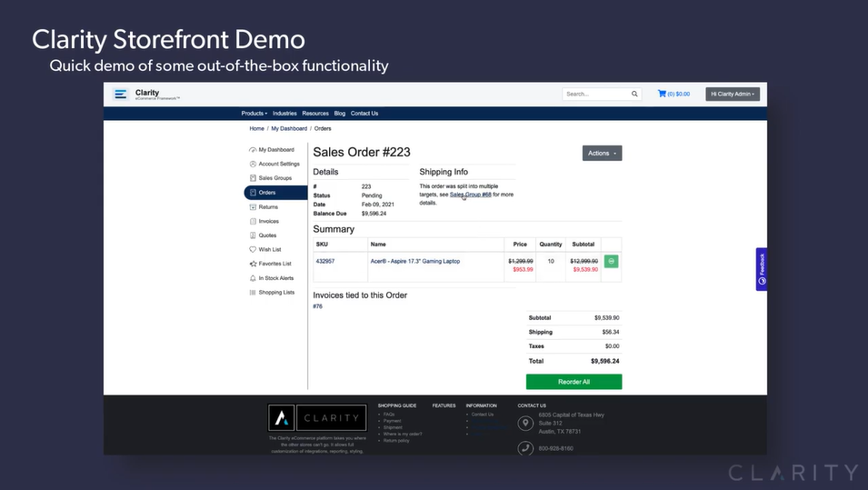Click footer Where is my order? link

pyautogui.click(x=403, y=434)
